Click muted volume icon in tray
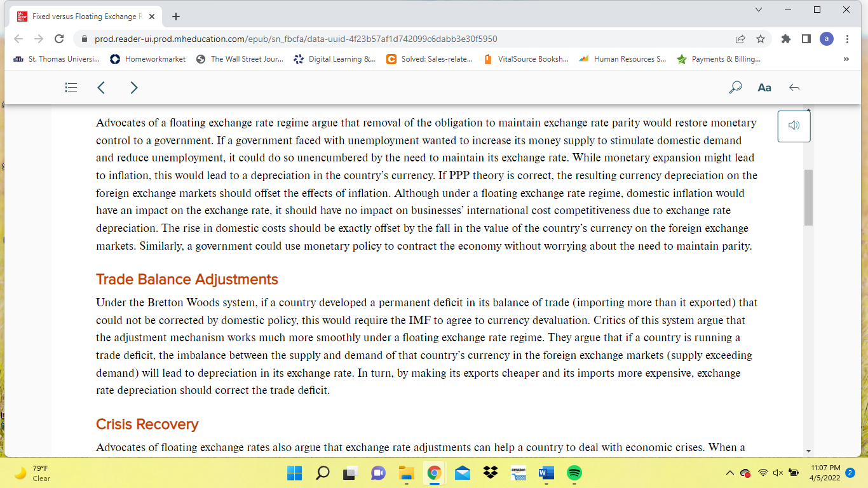The image size is (868, 488). click(x=778, y=473)
